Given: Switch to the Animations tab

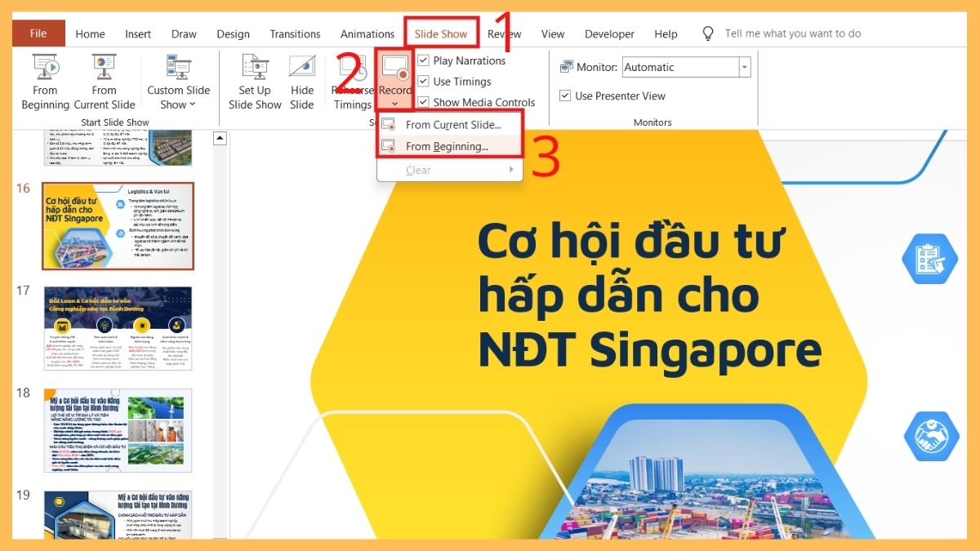Looking at the screenshot, I should click(367, 33).
